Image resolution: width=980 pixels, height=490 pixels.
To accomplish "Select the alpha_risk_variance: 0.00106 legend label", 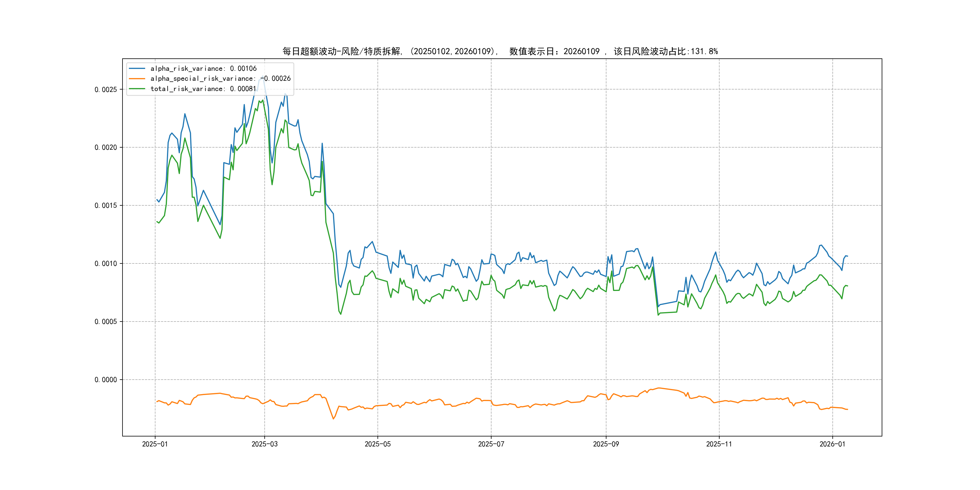I will click(204, 68).
